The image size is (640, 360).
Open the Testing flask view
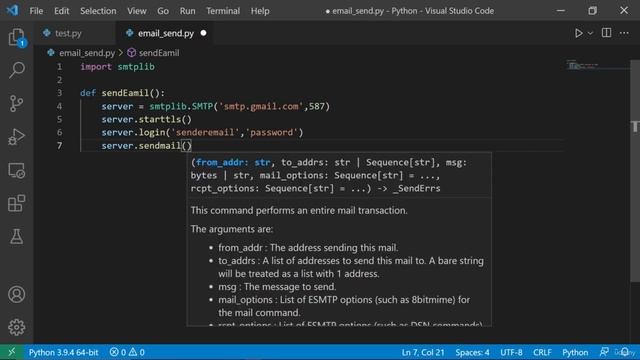click(16, 236)
